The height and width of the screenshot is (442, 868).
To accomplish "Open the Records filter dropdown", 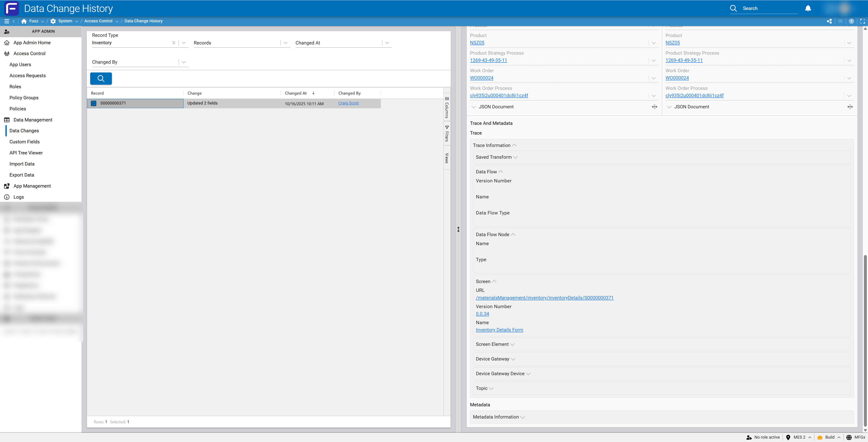I will [285, 43].
